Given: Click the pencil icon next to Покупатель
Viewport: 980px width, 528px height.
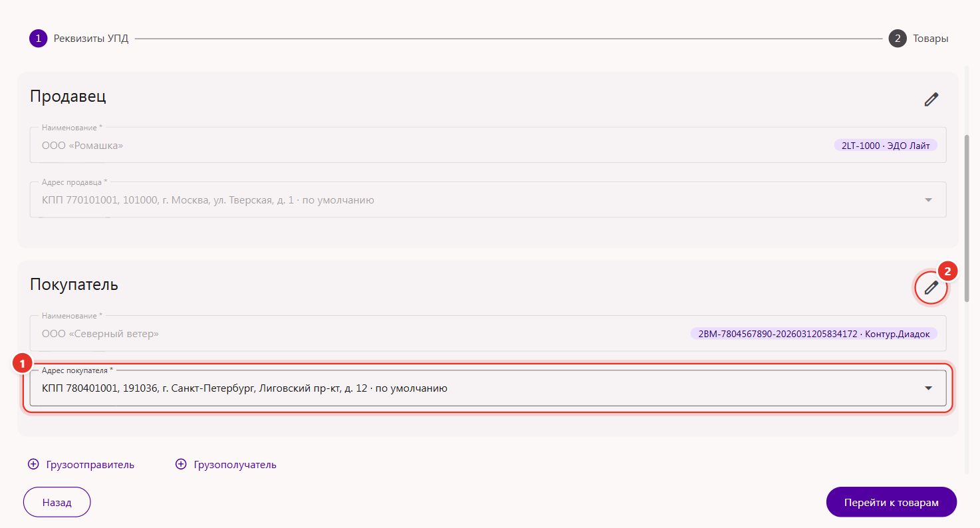Looking at the screenshot, I should 931,288.
